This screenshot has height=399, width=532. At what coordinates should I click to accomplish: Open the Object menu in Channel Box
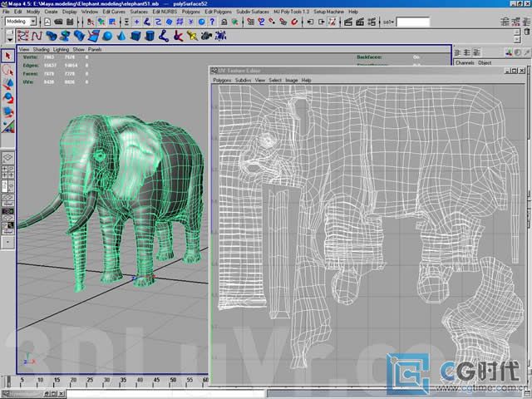click(485, 63)
